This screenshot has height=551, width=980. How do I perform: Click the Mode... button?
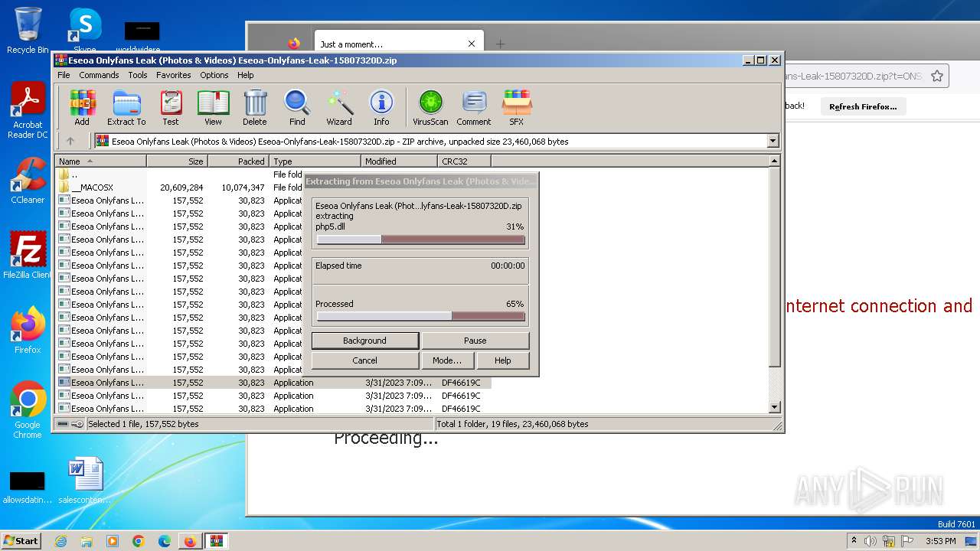coord(447,360)
